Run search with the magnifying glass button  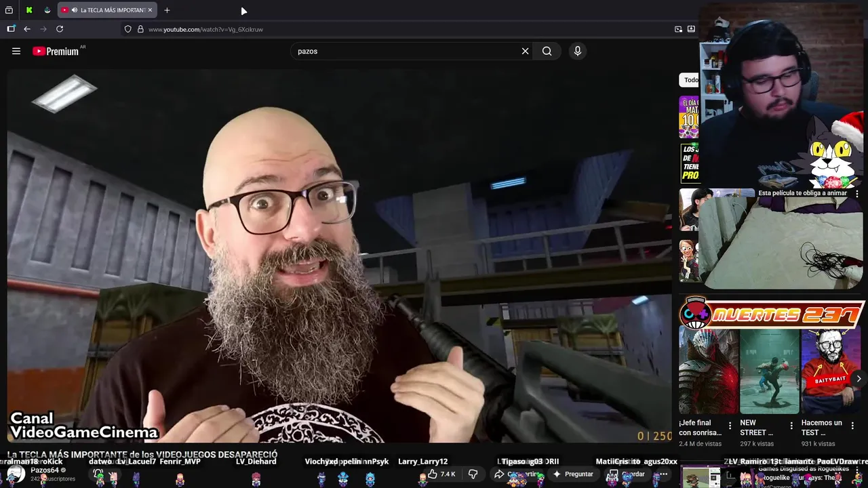click(x=547, y=51)
